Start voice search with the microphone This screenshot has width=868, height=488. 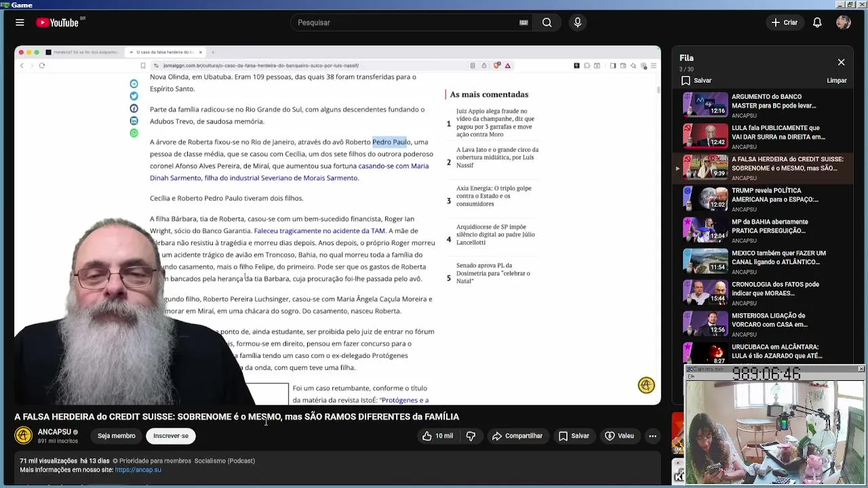(578, 22)
